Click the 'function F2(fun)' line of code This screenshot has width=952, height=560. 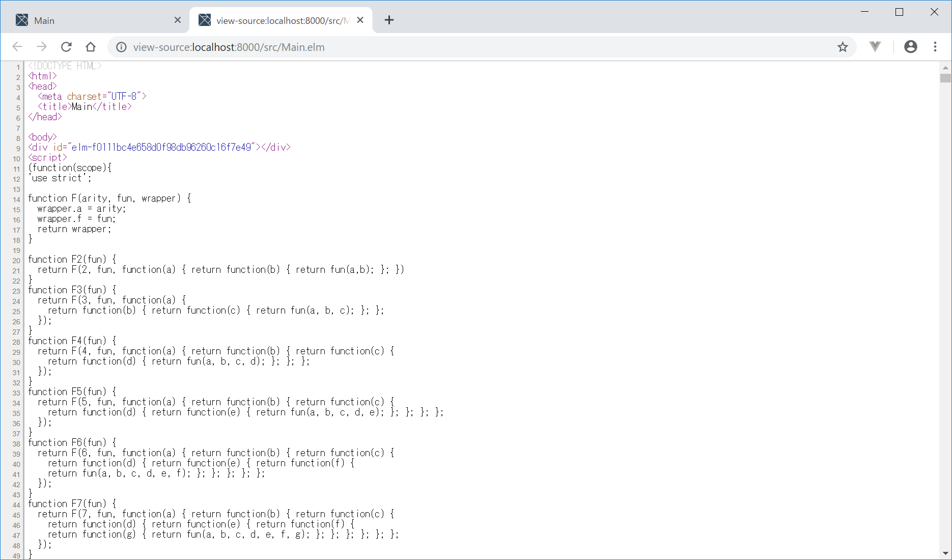click(72, 260)
